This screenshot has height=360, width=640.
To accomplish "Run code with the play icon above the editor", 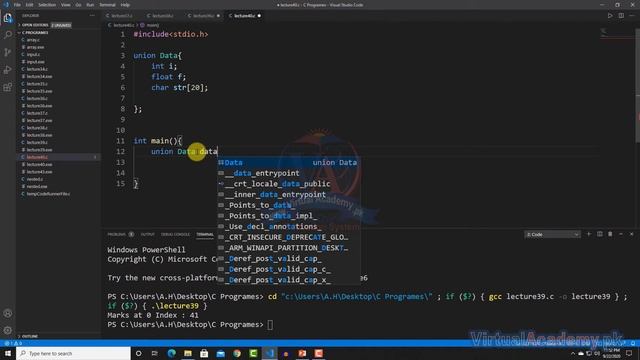I will tap(610, 16).
